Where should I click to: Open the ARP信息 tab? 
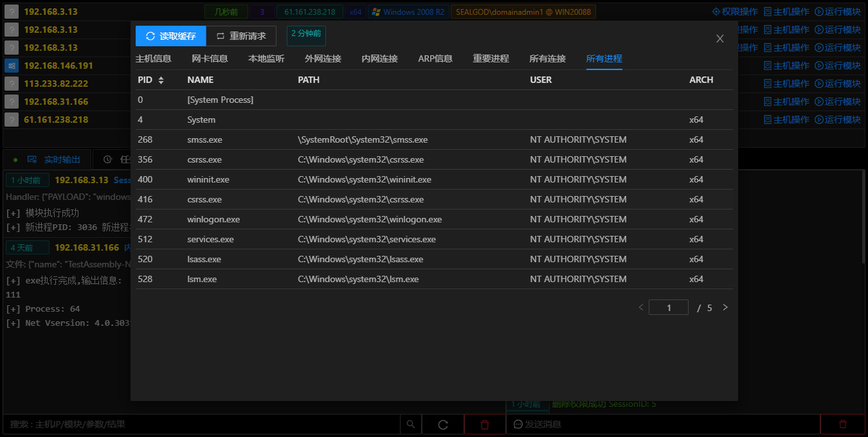[x=435, y=58]
